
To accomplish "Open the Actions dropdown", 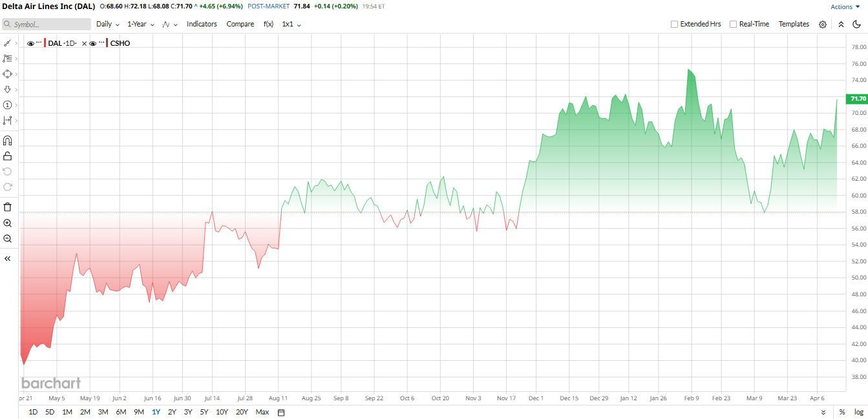I will pyautogui.click(x=845, y=6).
